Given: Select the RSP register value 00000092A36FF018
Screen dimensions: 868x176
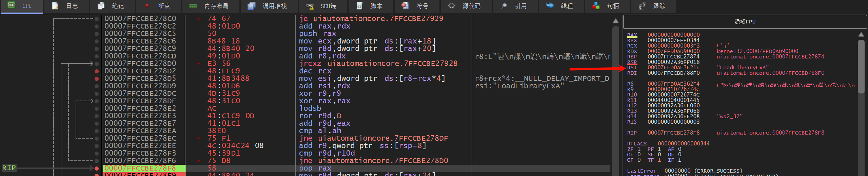Looking at the screenshot, I should [x=673, y=62].
